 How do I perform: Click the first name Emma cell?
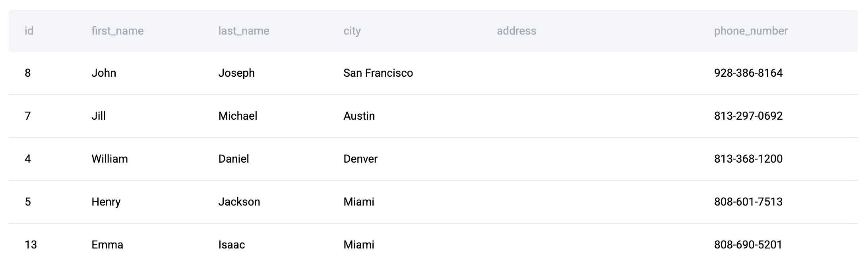click(107, 245)
